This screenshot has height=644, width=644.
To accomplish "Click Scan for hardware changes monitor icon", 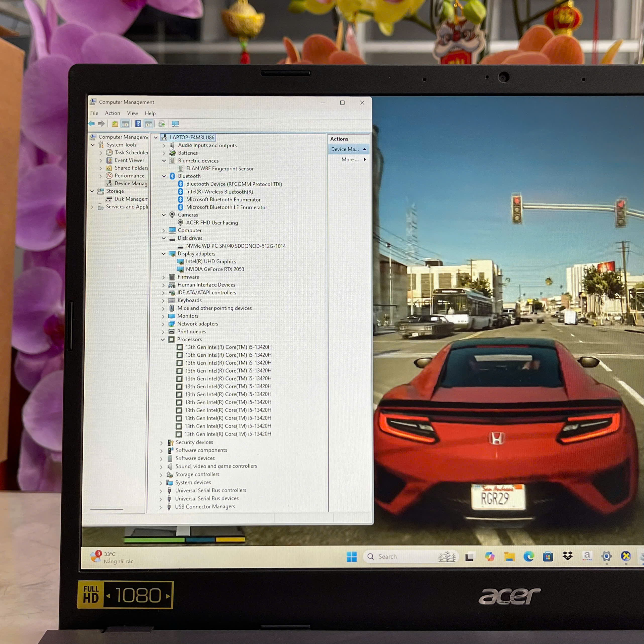I will pos(175,124).
